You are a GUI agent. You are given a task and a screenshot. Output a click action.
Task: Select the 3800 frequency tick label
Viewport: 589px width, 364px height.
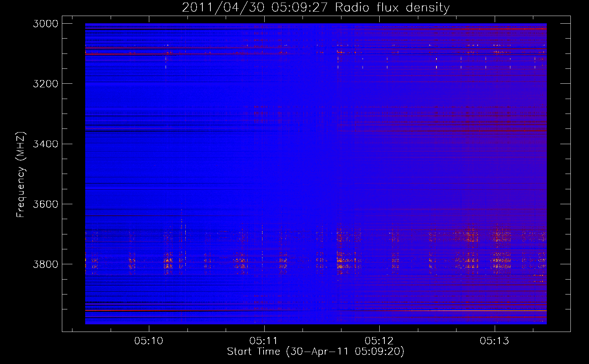pyautogui.click(x=46, y=264)
